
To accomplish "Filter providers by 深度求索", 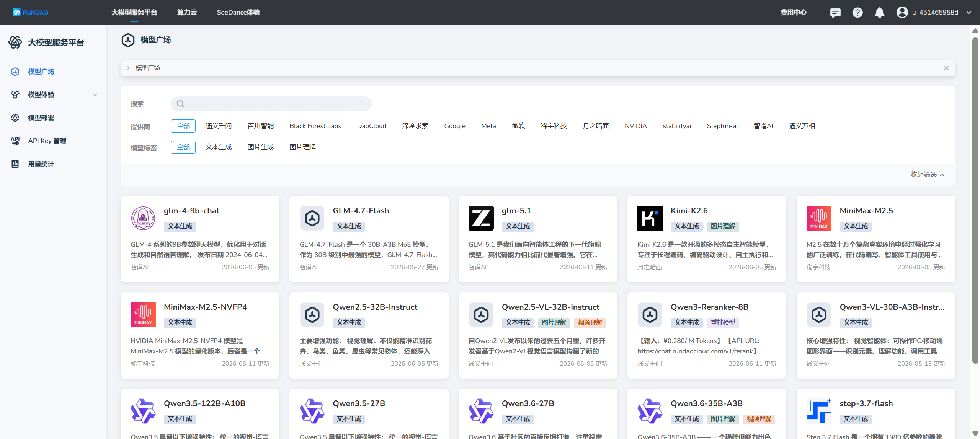I will [x=415, y=126].
